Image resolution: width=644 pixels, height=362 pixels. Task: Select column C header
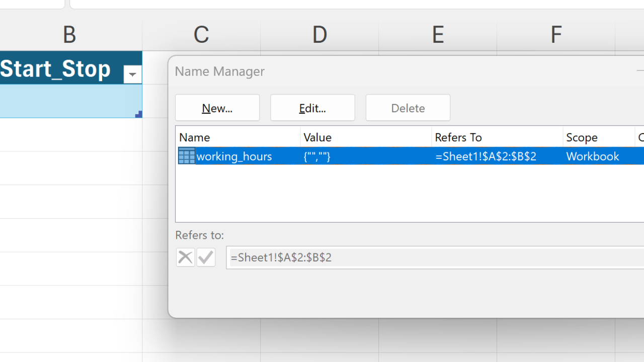point(201,35)
